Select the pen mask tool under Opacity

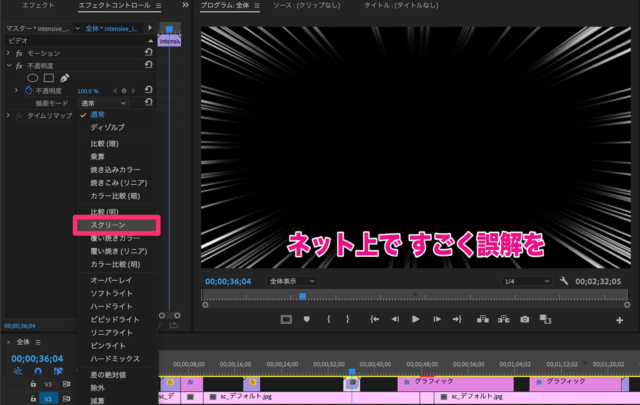coord(64,78)
